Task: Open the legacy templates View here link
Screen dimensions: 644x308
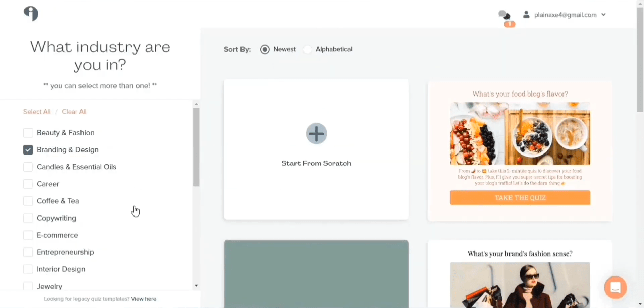Action: click(x=144, y=299)
